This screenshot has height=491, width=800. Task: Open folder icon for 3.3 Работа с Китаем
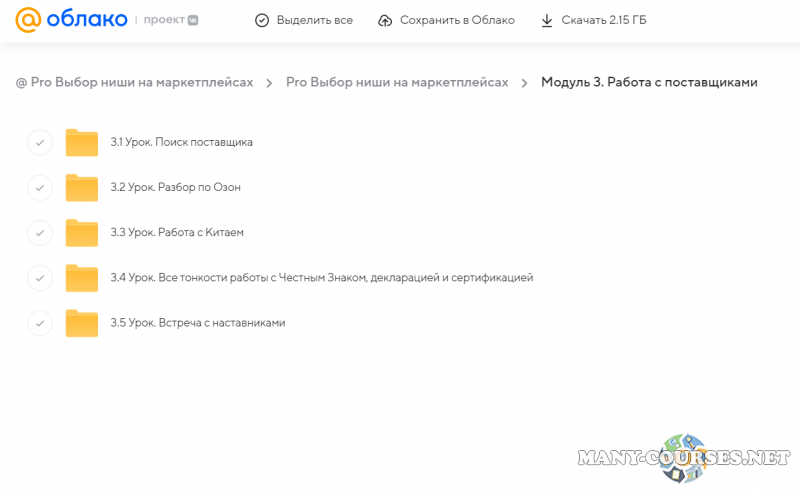point(81,232)
